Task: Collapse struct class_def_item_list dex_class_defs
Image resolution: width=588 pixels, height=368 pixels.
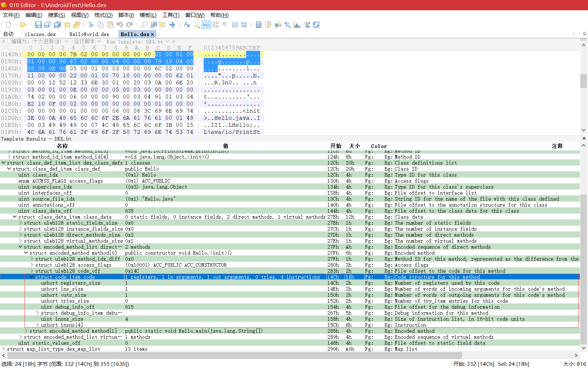Action: (3, 163)
